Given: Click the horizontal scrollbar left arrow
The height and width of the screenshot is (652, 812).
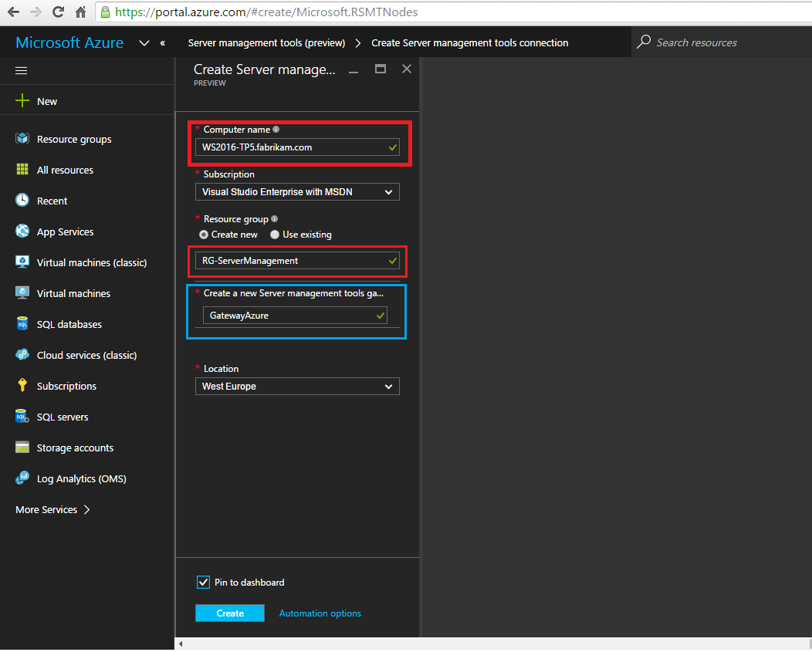Looking at the screenshot, I should pyautogui.click(x=181, y=644).
